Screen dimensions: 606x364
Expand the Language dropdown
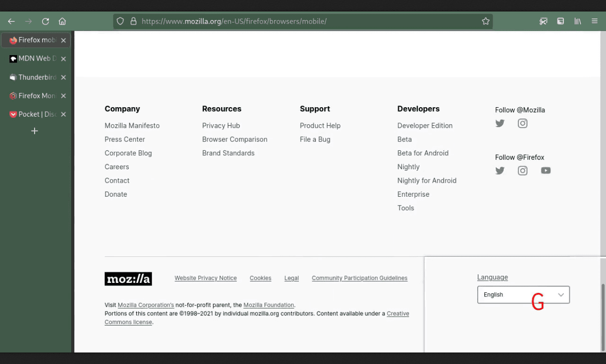click(523, 295)
